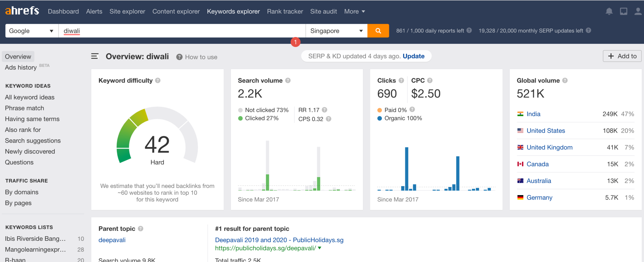Click help icon next to RR 1.17

[x=325, y=110]
